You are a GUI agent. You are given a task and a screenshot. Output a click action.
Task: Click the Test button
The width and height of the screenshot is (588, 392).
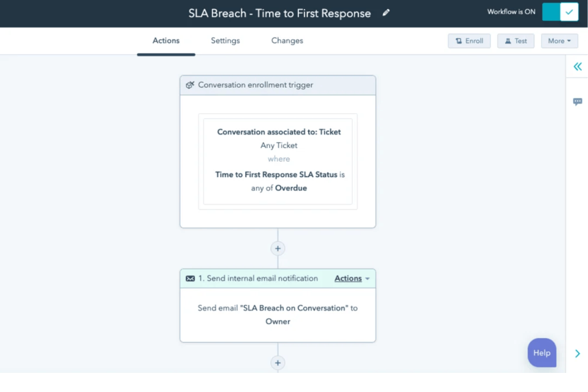[x=515, y=41]
